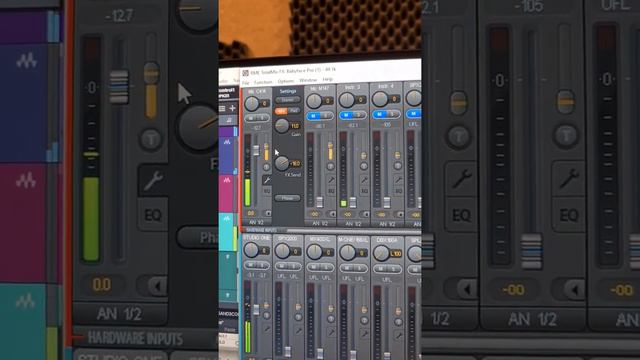Expand width arrow on Mic CHR channel
The width and height of the screenshot is (640, 360).
coord(268,213)
